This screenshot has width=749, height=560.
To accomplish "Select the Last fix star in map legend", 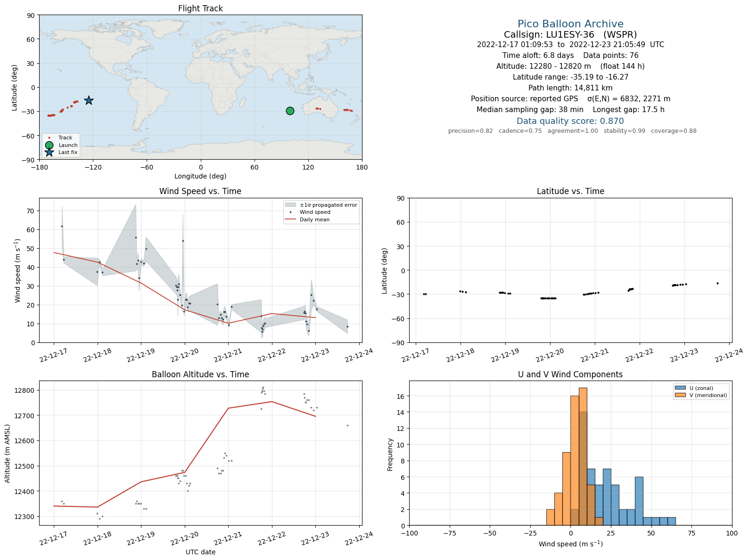I will point(49,152).
